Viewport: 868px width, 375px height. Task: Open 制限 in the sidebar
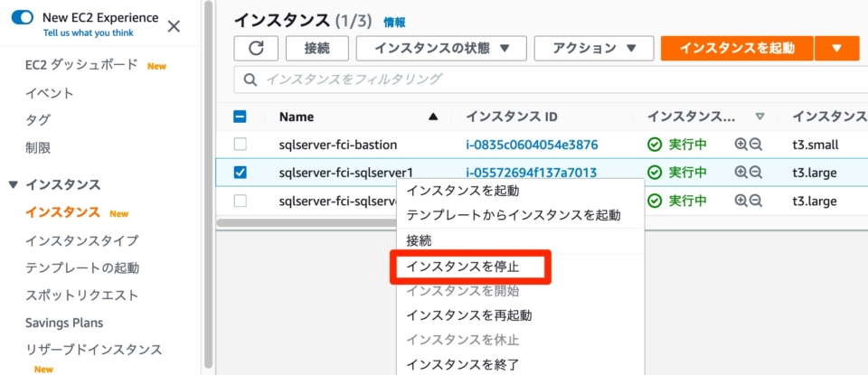pyautogui.click(x=38, y=147)
